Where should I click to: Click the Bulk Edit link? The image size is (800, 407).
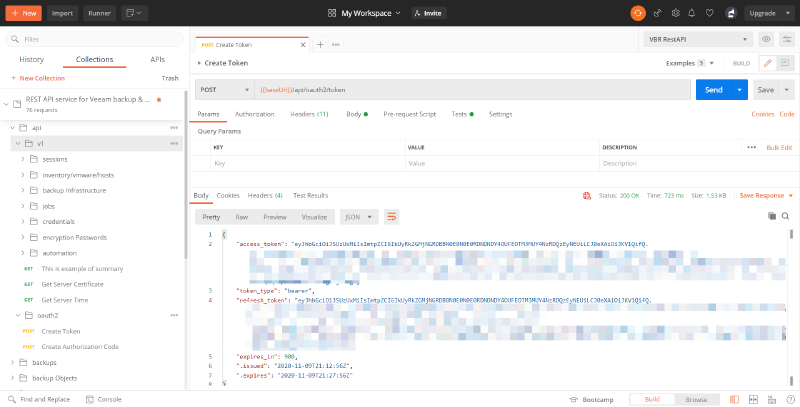pos(779,147)
